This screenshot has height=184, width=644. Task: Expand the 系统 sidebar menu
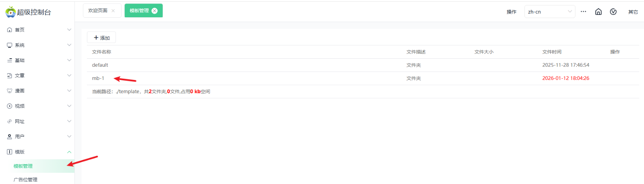tap(69, 45)
